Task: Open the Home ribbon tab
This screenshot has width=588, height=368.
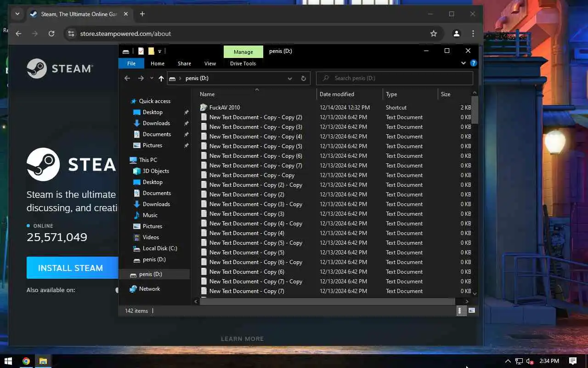Action: 157,63
